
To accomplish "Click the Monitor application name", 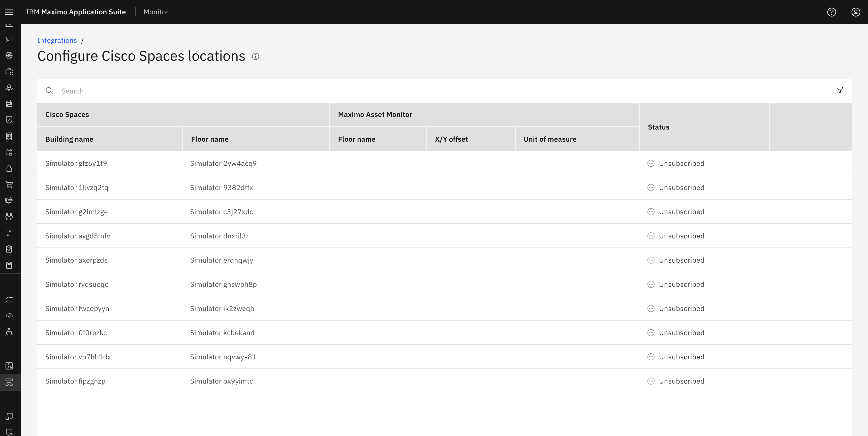I will (156, 12).
